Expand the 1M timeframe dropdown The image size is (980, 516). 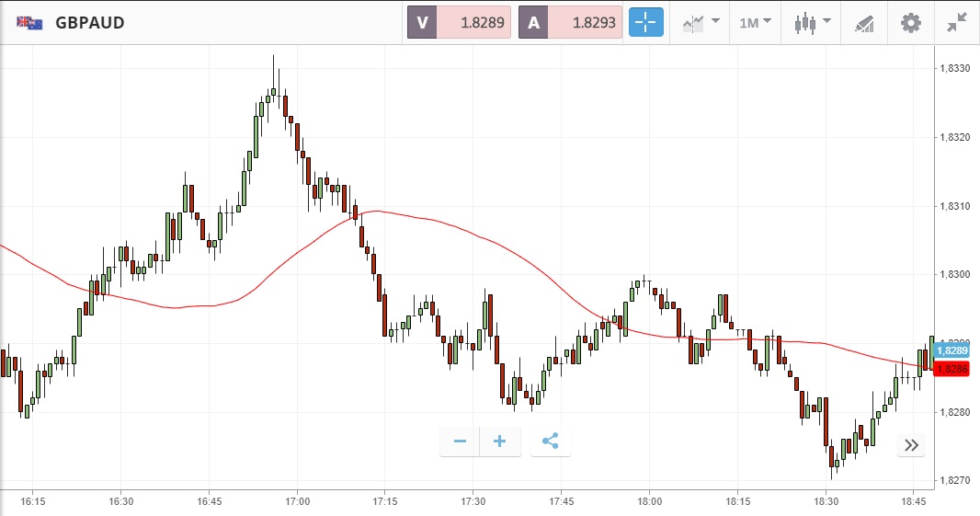(x=755, y=22)
